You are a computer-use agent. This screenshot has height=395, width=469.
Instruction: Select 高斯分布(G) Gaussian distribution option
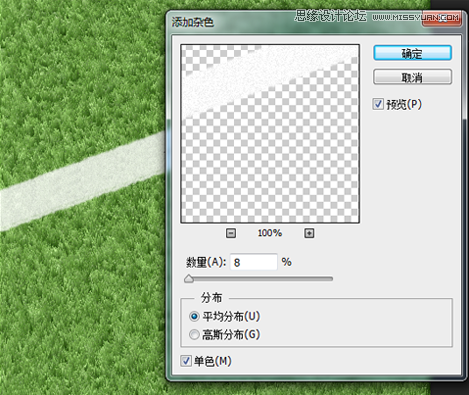point(194,334)
